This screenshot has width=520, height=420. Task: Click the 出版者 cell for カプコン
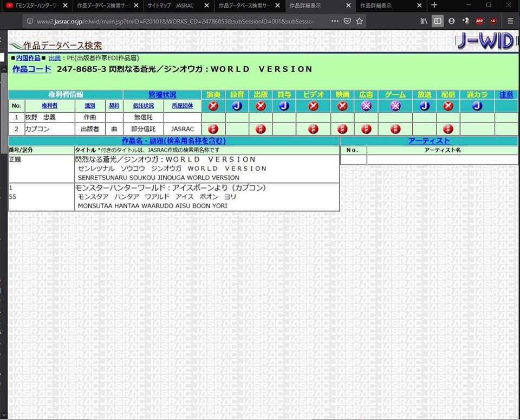point(90,129)
